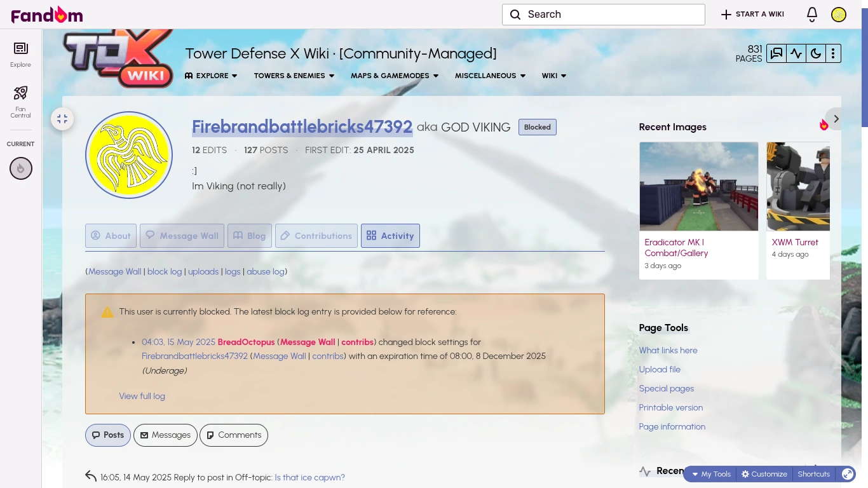Open the View full log link
This screenshot has height=488, width=868.
(x=142, y=396)
